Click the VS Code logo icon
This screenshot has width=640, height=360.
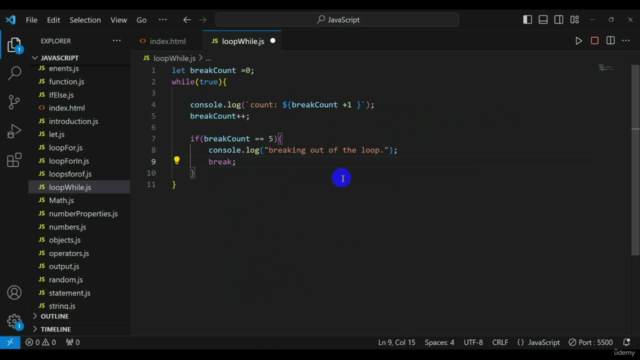(x=11, y=20)
